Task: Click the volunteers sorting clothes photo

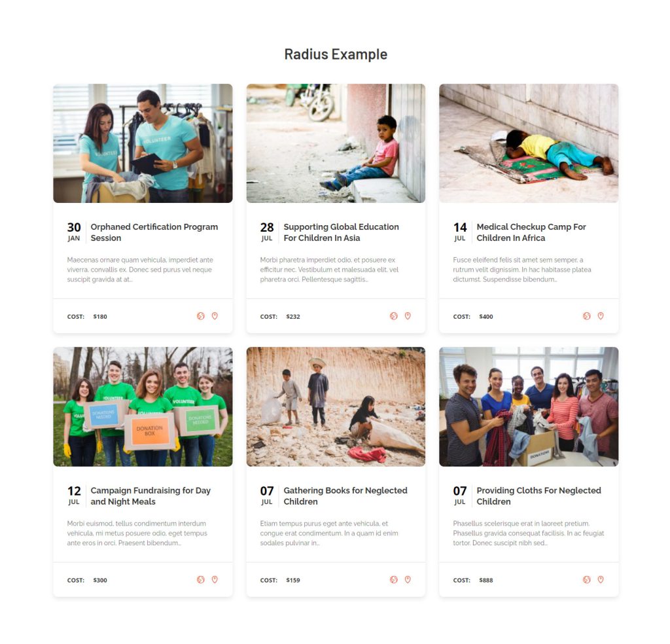Action: point(143,143)
